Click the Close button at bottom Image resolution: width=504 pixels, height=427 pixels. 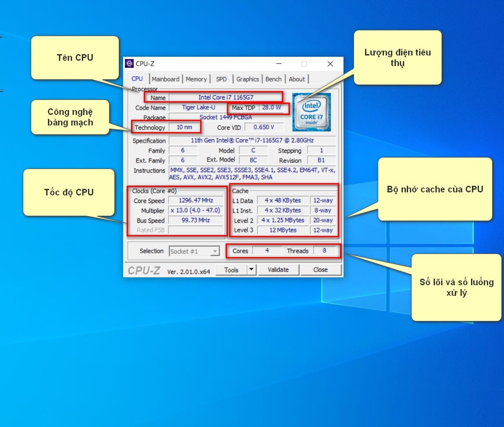pyautogui.click(x=321, y=270)
